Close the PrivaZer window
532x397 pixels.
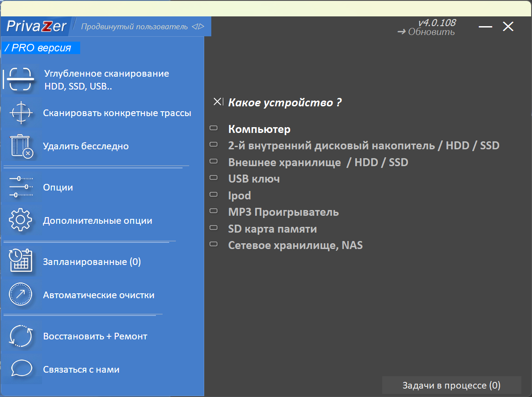[x=508, y=27]
